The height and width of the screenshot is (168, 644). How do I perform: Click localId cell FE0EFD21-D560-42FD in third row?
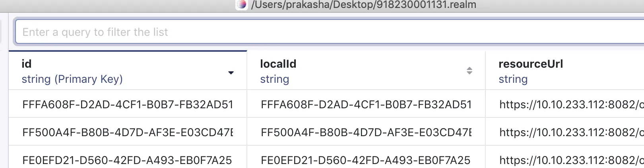point(366,160)
